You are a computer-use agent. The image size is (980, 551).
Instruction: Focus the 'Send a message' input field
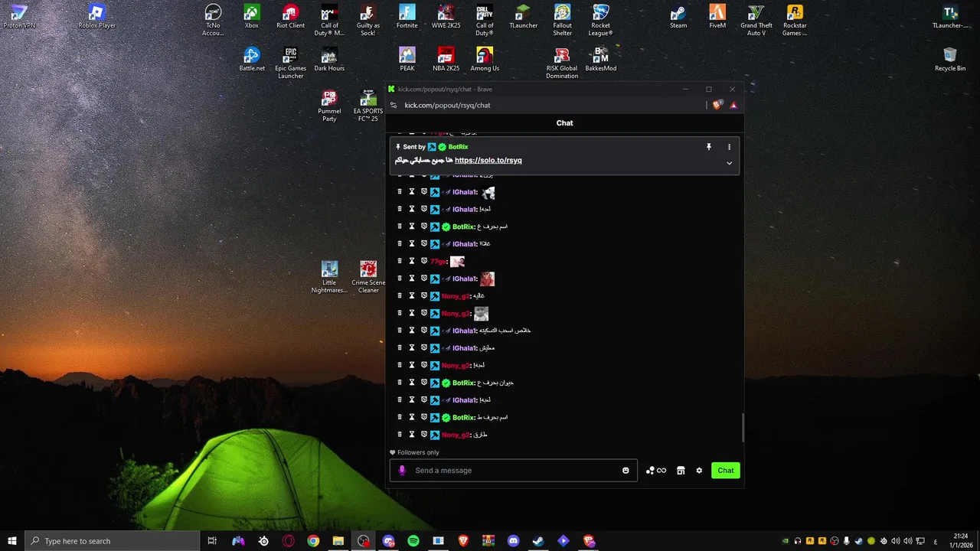[x=513, y=471]
